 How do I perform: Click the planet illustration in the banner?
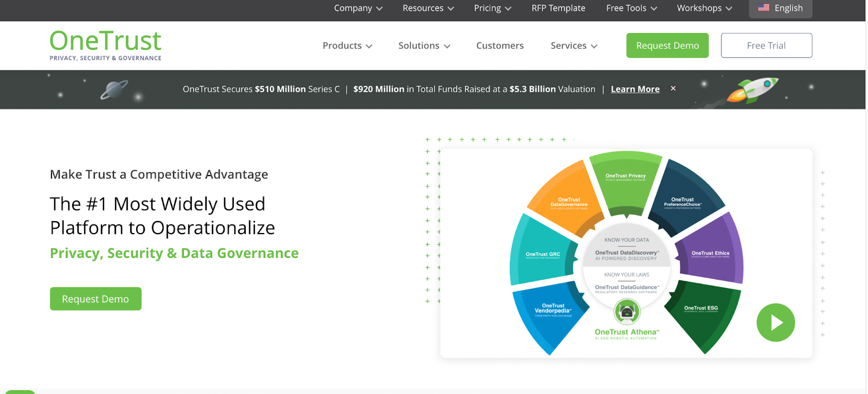(114, 89)
